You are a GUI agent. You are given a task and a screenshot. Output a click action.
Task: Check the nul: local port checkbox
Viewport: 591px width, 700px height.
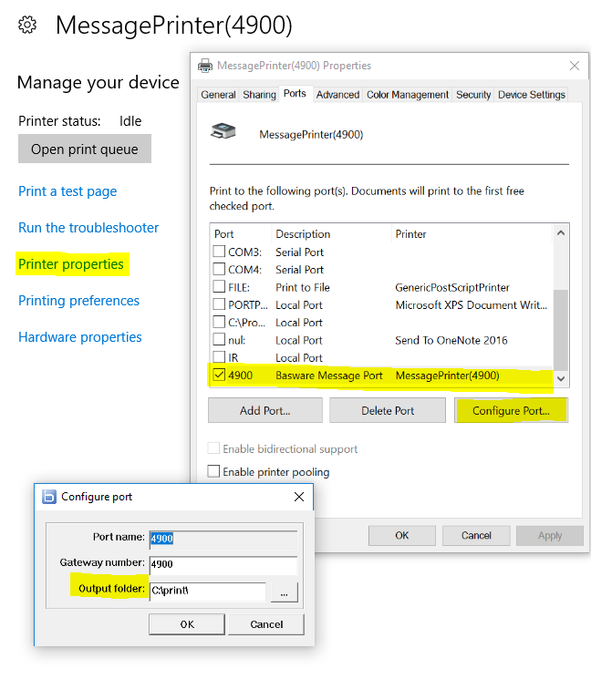pyautogui.click(x=219, y=339)
